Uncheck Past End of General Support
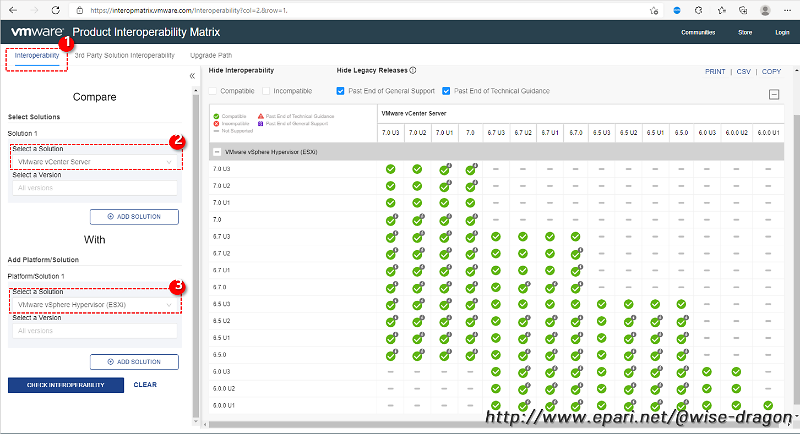Image resolution: width=800 pixels, height=434 pixels. pyautogui.click(x=340, y=91)
